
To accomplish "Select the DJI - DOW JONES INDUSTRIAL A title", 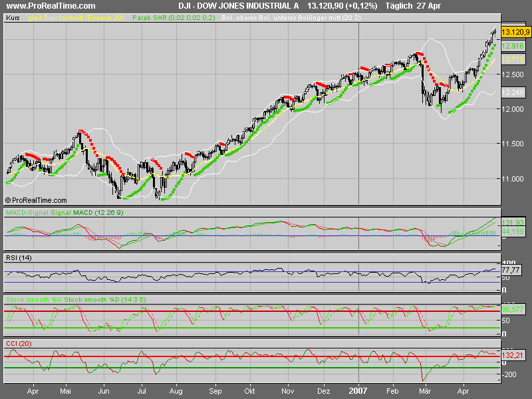I will [x=239, y=6].
